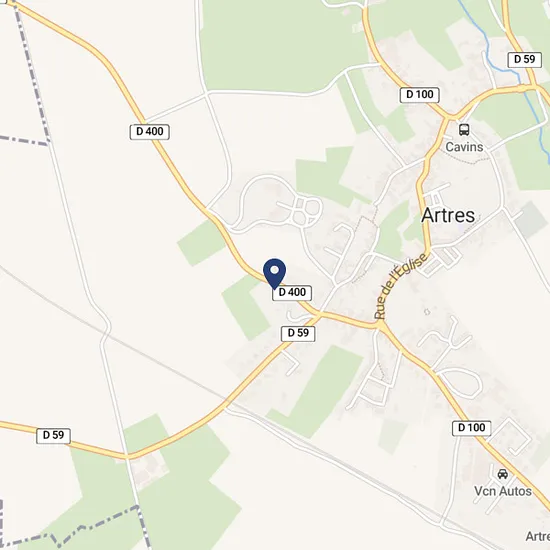Viewport: 550px width, 550px height.
Task: Click the large green area at top center
Action: [x=281, y=46]
